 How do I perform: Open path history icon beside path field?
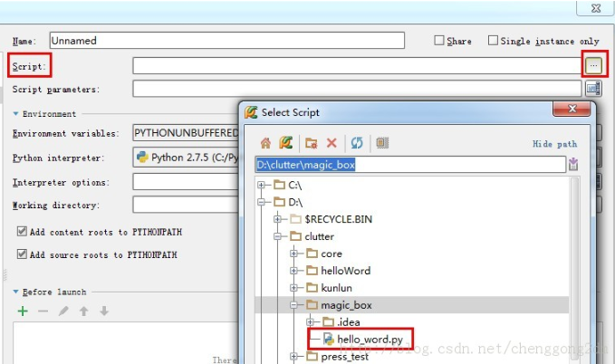pos(573,164)
